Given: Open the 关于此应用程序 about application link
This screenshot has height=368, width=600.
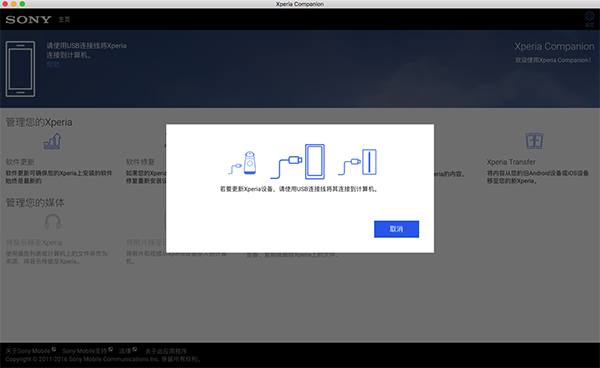Looking at the screenshot, I should [166, 351].
